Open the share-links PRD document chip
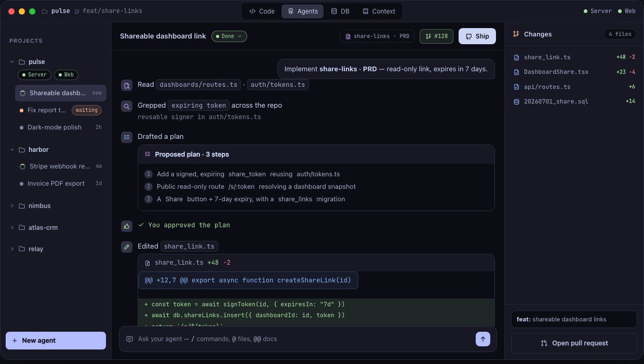This screenshot has height=364, width=644. (378, 36)
